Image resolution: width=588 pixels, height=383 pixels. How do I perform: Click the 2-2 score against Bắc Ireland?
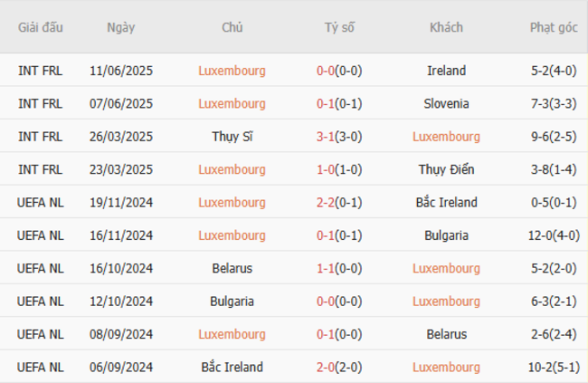tap(327, 203)
